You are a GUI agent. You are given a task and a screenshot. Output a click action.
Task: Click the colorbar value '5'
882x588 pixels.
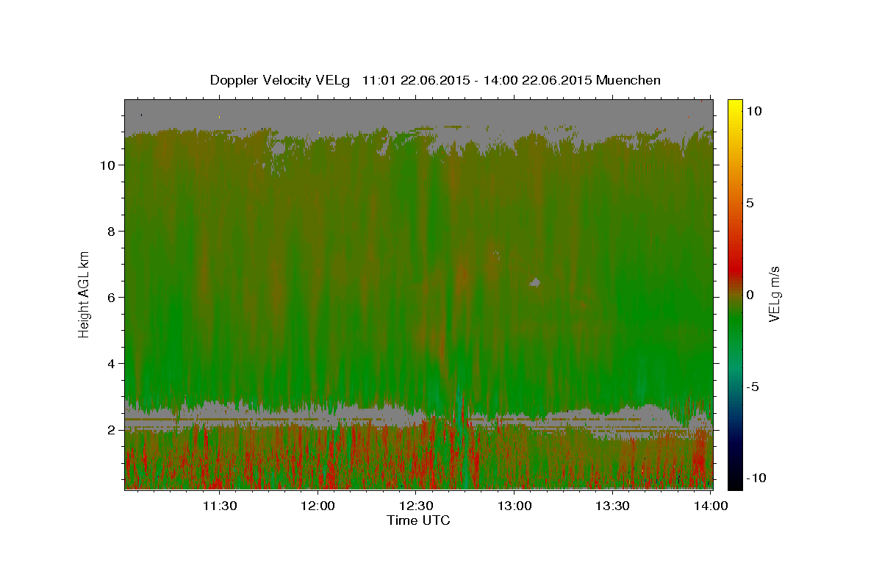tap(750, 203)
